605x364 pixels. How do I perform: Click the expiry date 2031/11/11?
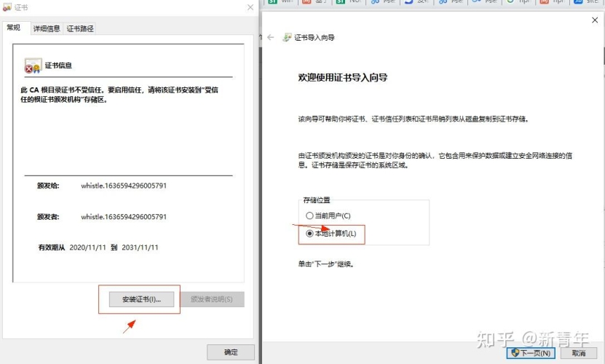click(x=140, y=248)
